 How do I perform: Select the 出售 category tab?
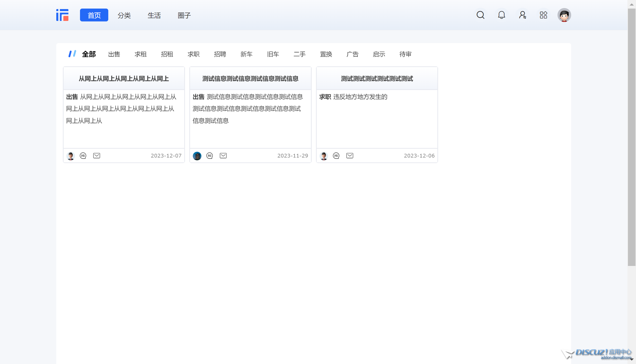coord(114,54)
